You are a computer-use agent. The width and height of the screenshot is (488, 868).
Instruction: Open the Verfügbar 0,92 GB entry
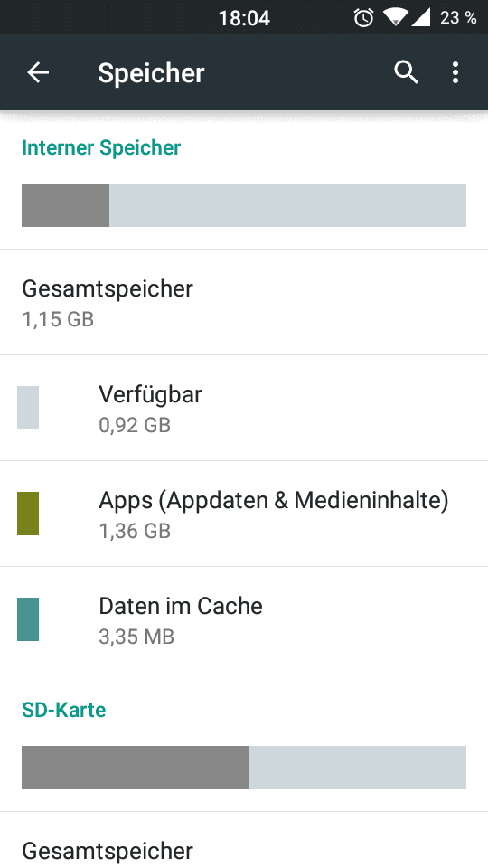(x=244, y=408)
